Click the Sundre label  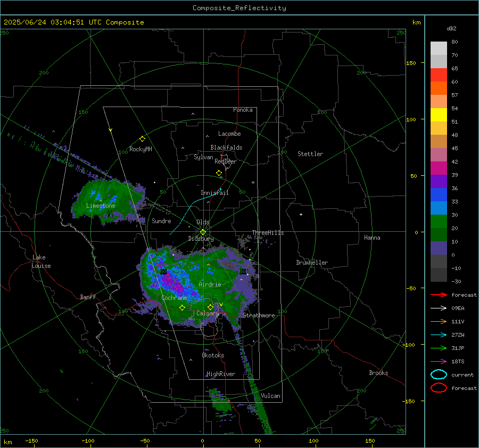point(161,221)
